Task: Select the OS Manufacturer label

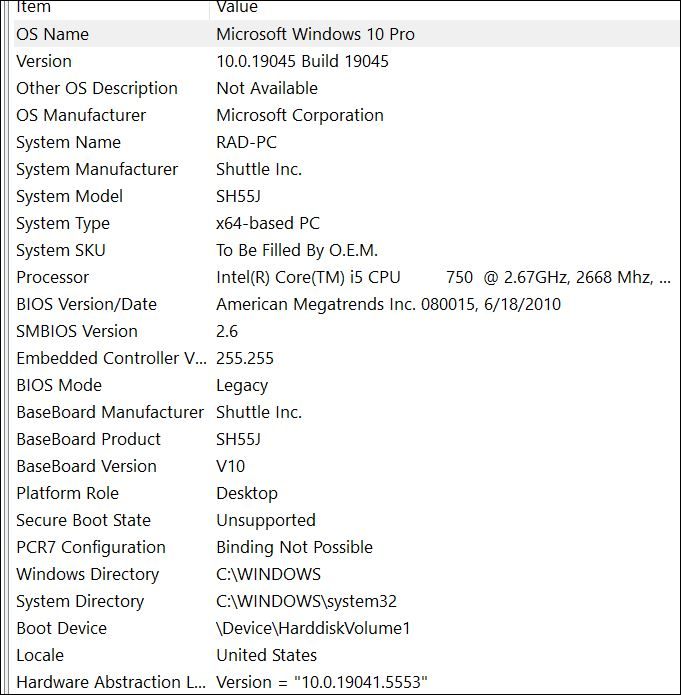Action: 81,115
